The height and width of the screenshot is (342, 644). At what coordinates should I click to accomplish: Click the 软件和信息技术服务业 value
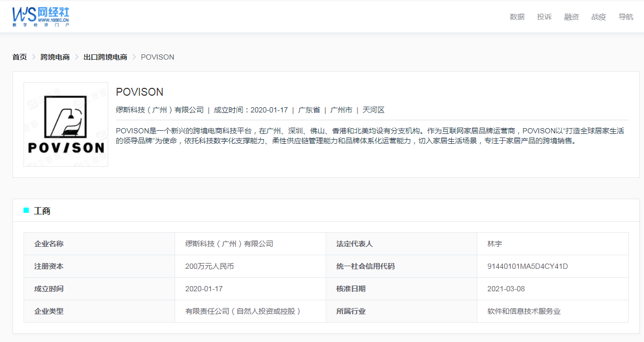coord(524,311)
